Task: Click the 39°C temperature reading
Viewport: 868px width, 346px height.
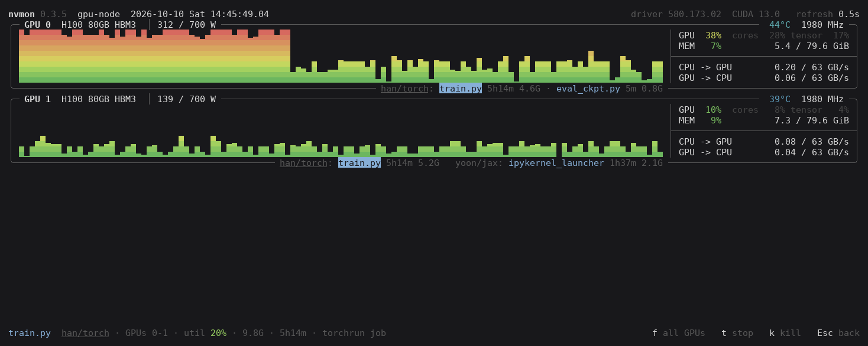Action: tap(780, 99)
